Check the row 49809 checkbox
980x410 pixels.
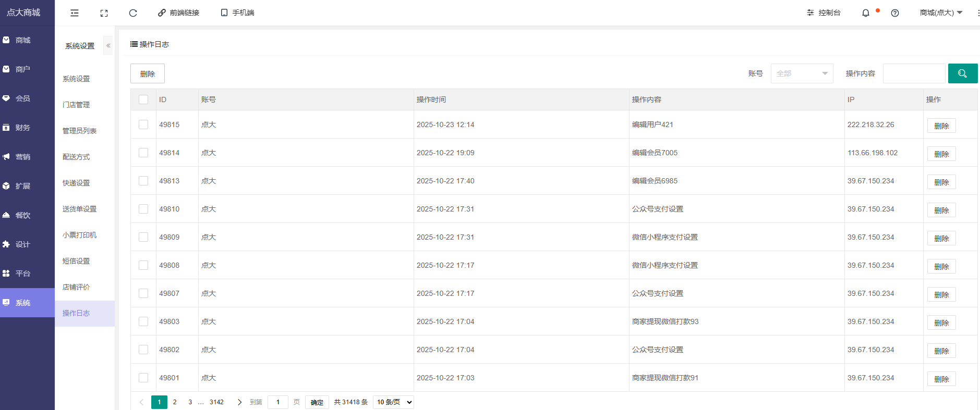pos(143,237)
